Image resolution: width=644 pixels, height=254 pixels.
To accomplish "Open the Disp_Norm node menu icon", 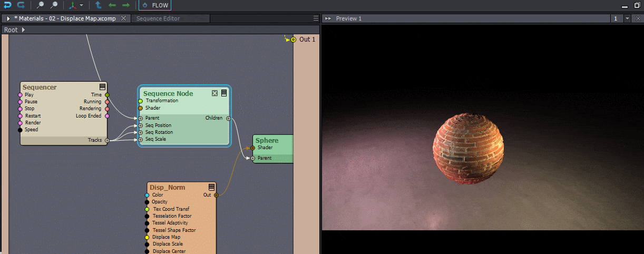I will [x=212, y=187].
